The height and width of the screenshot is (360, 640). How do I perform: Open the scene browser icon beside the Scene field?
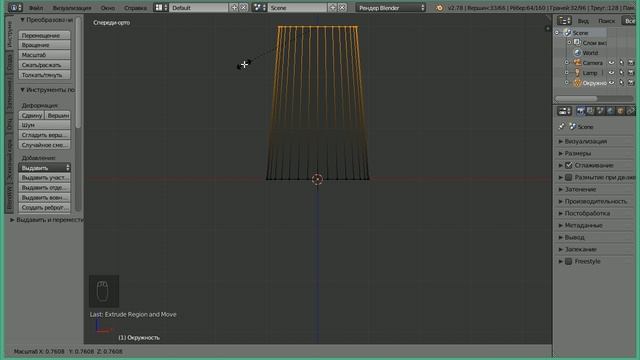click(259, 7)
